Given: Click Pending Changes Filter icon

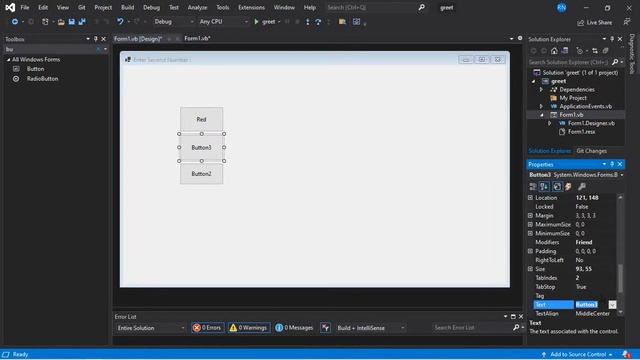Looking at the screenshot, I should click(x=579, y=51).
